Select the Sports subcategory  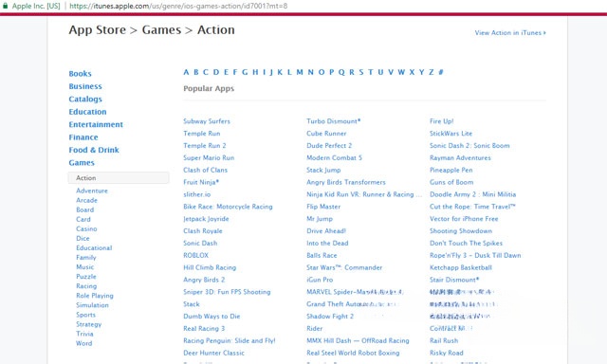click(85, 315)
